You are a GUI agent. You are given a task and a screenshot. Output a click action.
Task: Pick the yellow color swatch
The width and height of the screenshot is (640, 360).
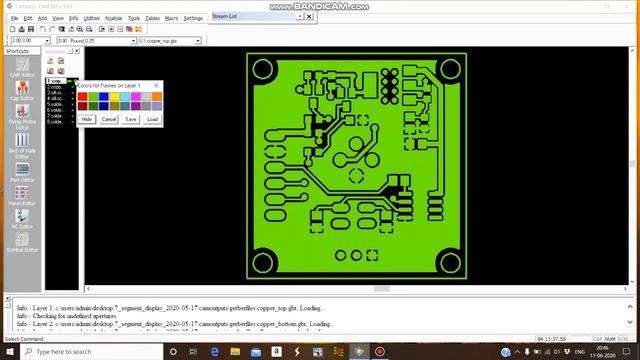coord(114,97)
